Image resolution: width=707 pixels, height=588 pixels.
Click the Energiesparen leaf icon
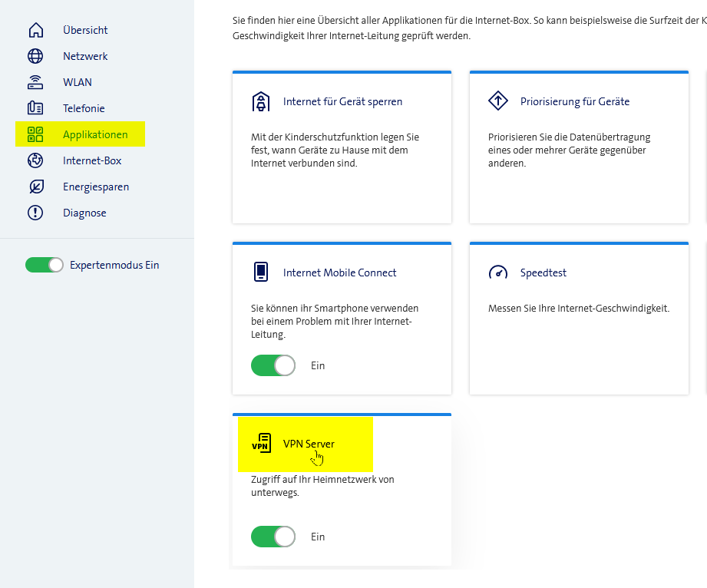coord(35,187)
